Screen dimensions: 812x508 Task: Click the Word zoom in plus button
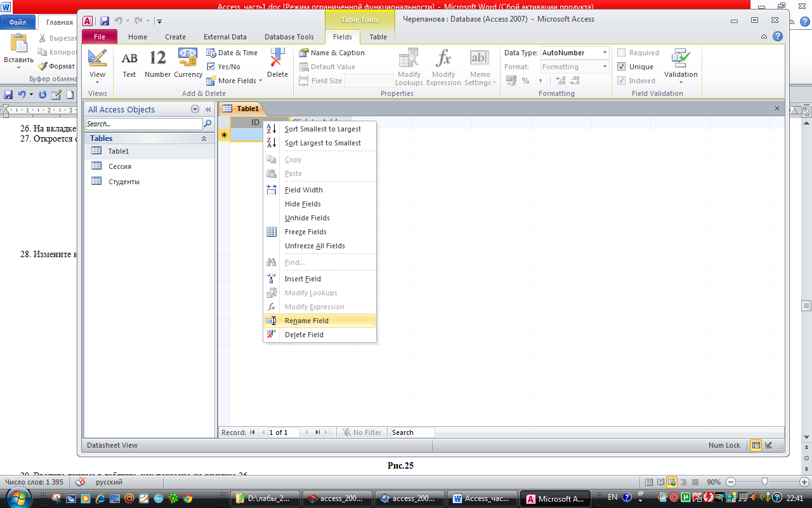[804, 482]
